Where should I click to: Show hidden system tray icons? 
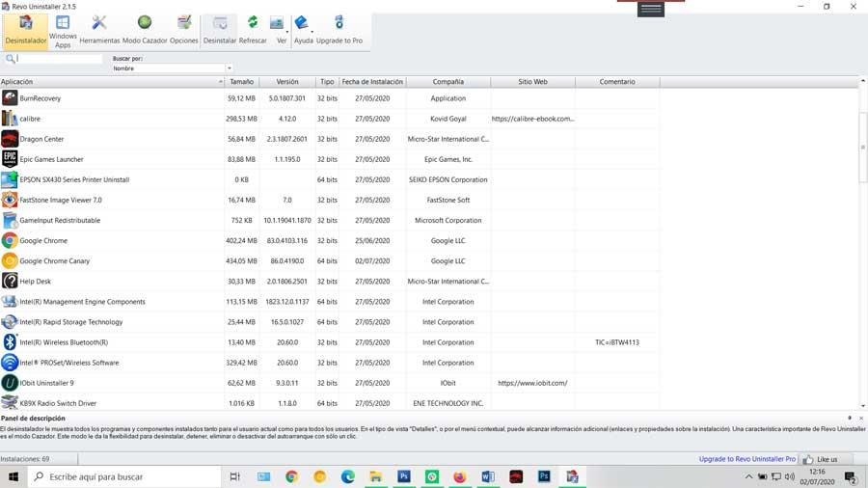[748, 476]
